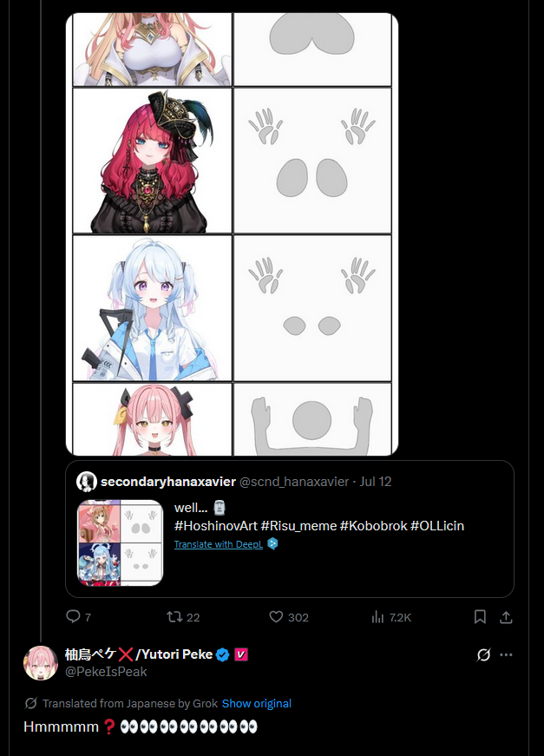Viewport: 544px width, 756px height.
Task: Bookmark this tweet
Action: tap(480, 616)
